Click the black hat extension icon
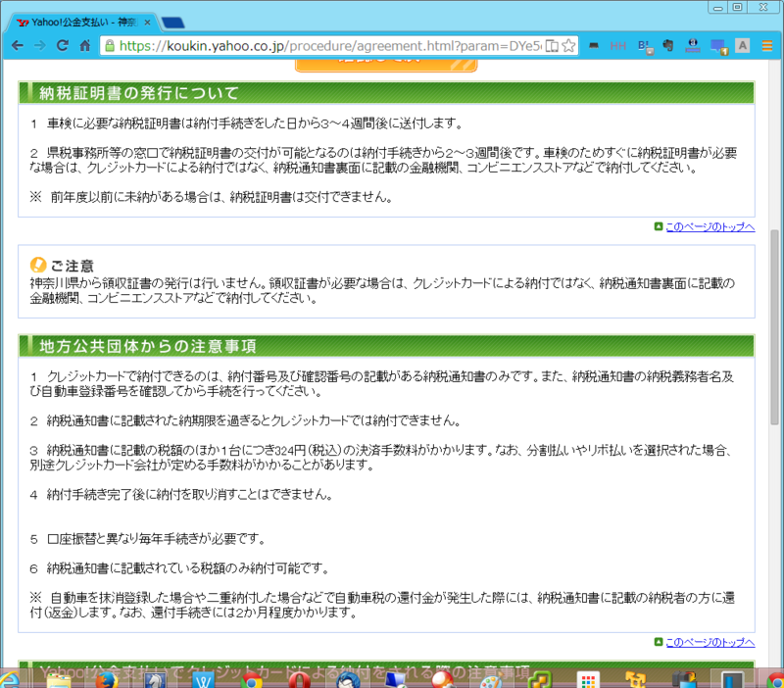This screenshot has height=688, width=784. 594,46
